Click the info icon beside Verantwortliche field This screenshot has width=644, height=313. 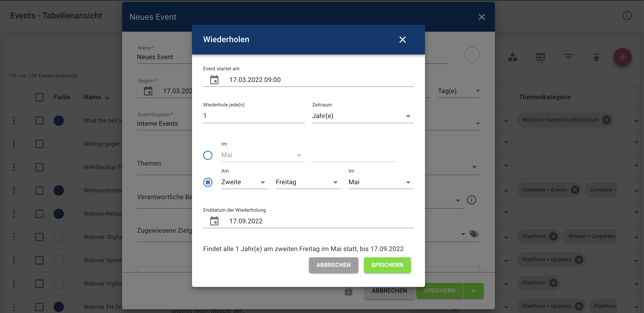tap(471, 200)
